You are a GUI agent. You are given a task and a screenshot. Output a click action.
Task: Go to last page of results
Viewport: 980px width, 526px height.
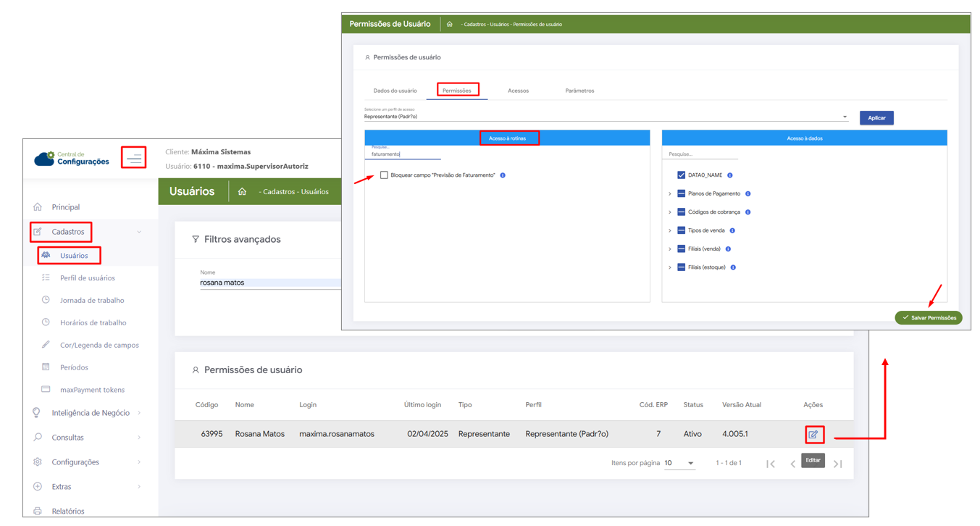[x=837, y=464]
